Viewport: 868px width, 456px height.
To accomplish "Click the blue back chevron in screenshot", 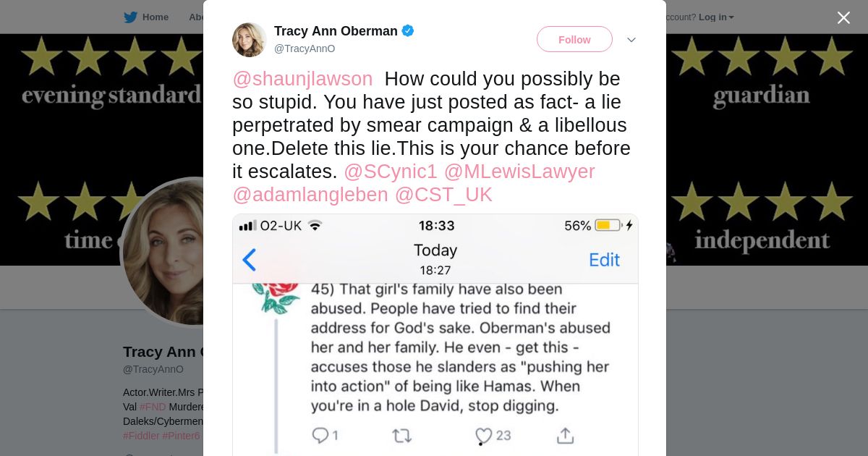I will click(250, 260).
